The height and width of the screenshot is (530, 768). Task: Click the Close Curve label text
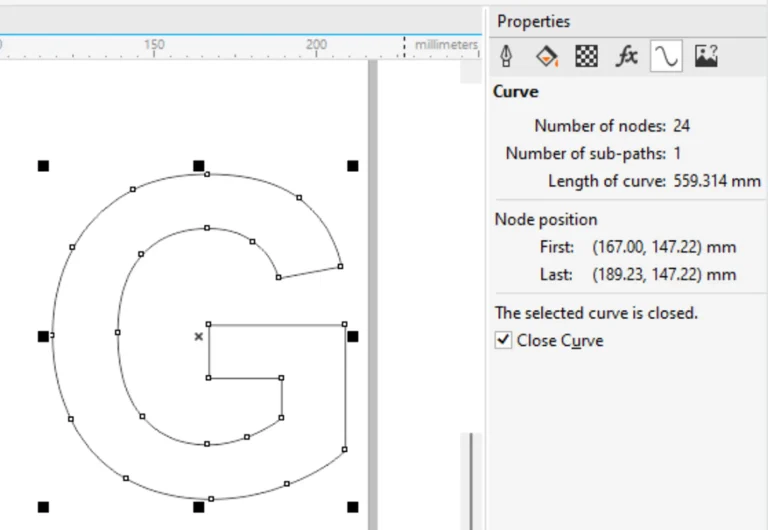pyautogui.click(x=560, y=341)
